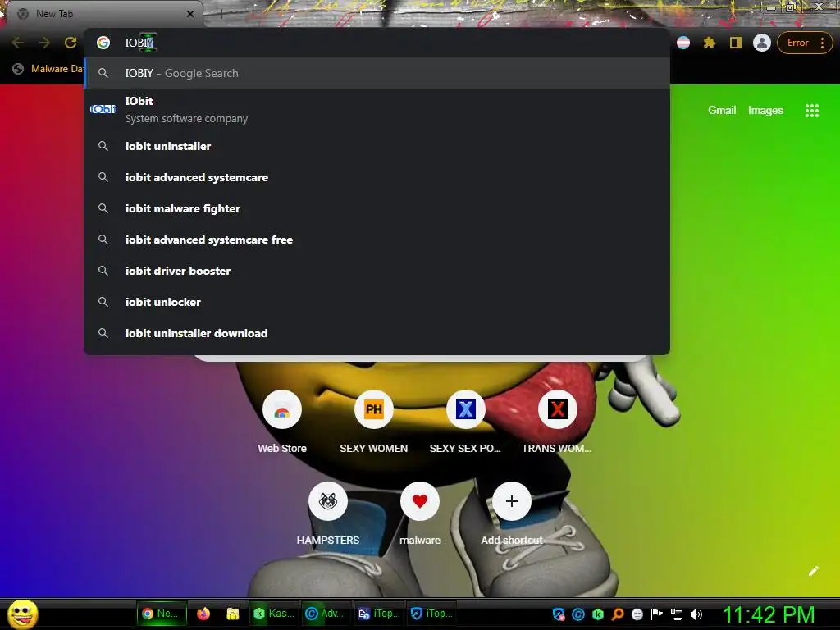Open the SEXY WOMEN shortcut tile
Screen dimensions: 840x630
coord(373,422)
